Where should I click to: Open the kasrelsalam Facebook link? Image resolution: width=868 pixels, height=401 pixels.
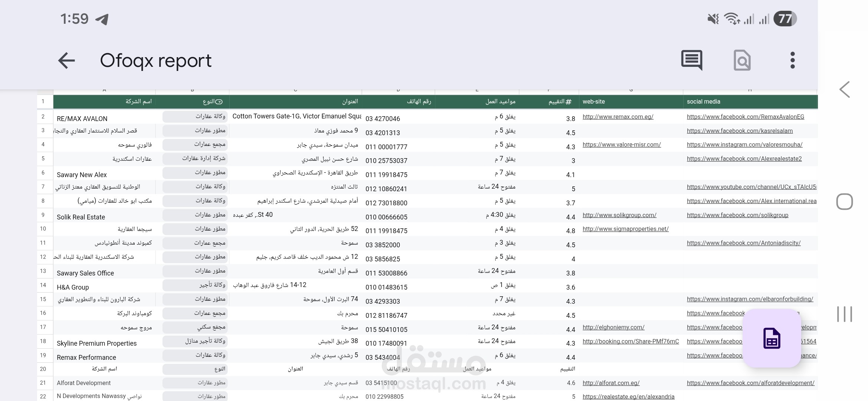coord(740,131)
